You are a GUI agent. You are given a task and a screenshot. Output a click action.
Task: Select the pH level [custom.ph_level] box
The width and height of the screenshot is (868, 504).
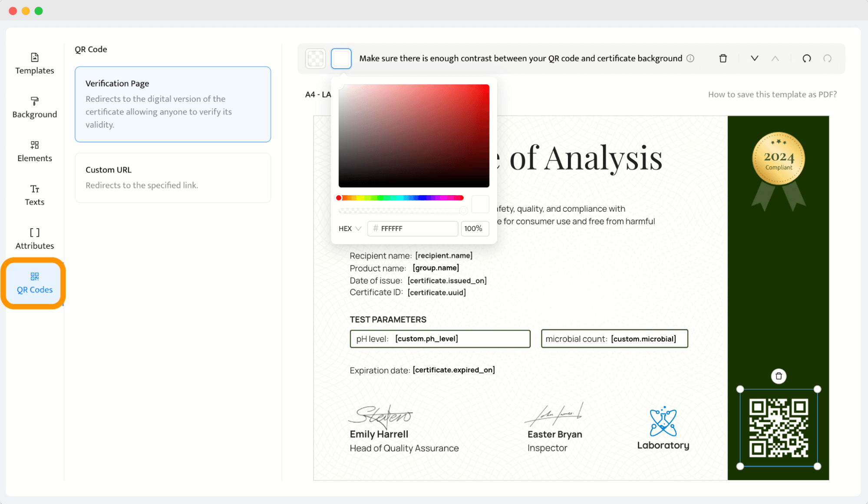coord(440,339)
